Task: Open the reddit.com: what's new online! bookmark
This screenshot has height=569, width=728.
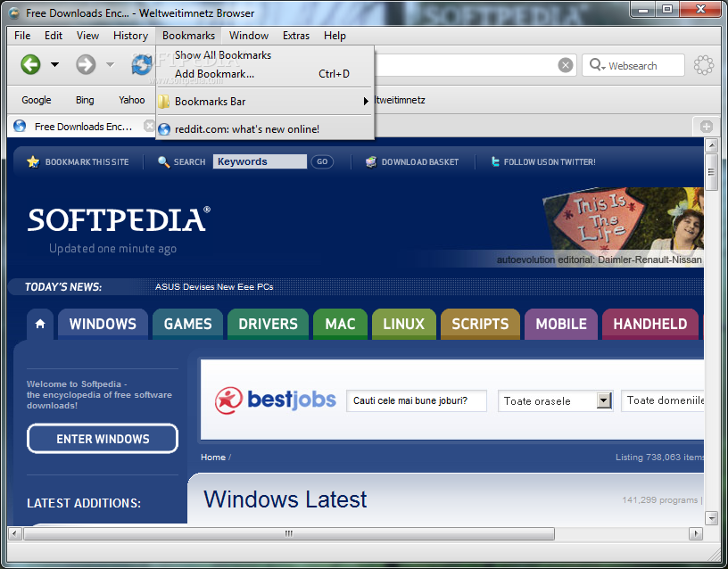Action: (x=265, y=129)
